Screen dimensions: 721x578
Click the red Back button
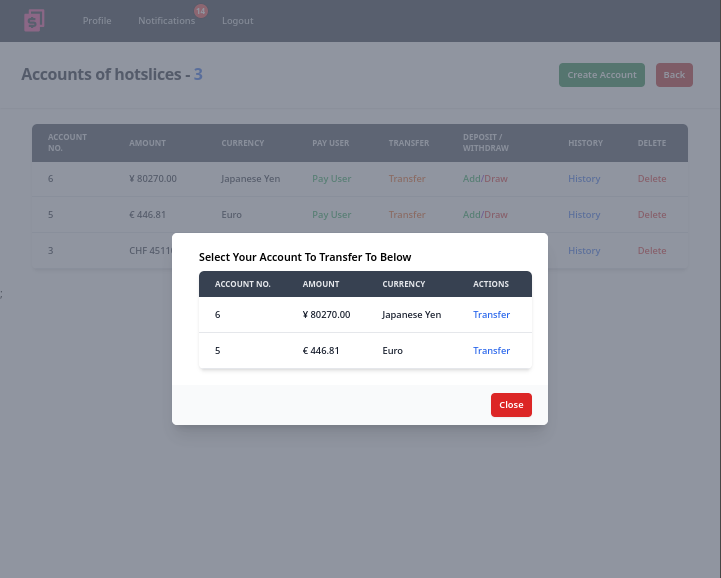click(674, 75)
